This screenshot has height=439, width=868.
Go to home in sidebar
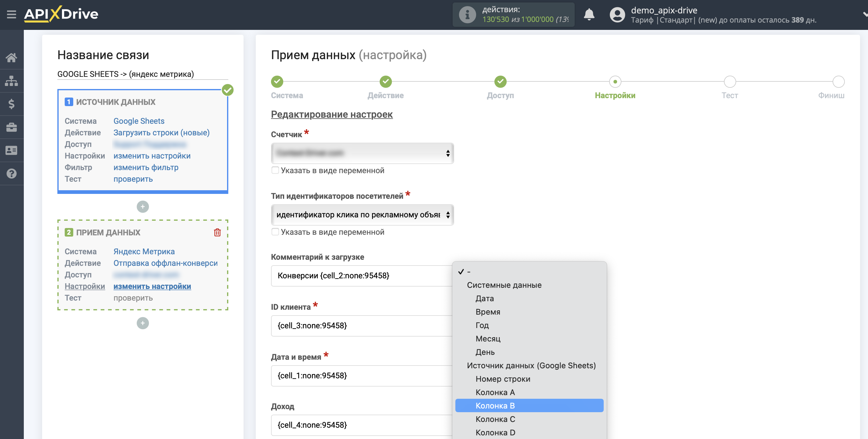click(x=12, y=58)
